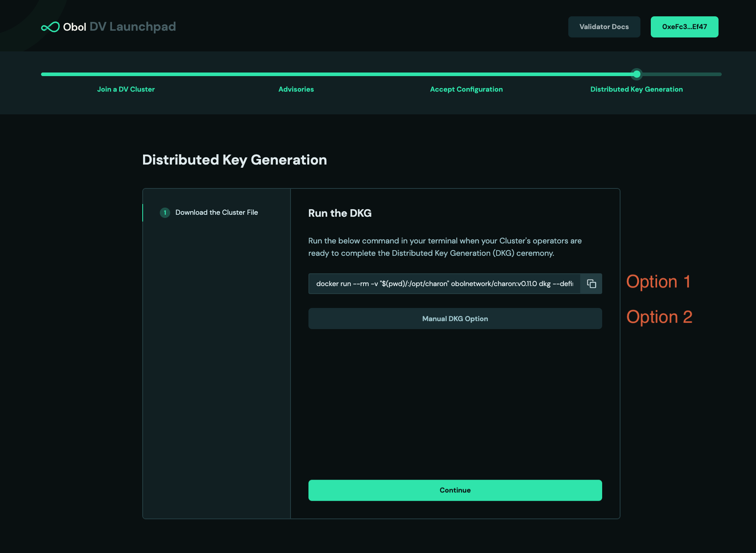Go to the Join a DV Cluster step
This screenshot has width=756, height=553.
tap(126, 89)
